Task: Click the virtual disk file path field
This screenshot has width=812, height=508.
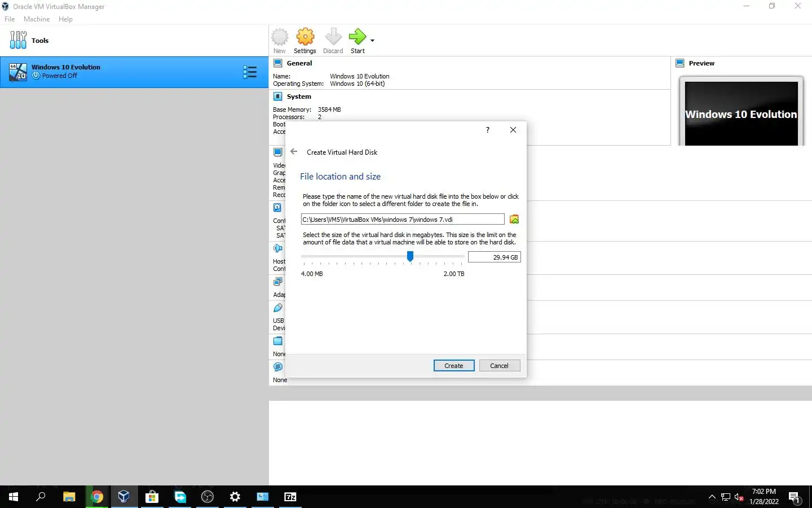Action: [x=403, y=220]
